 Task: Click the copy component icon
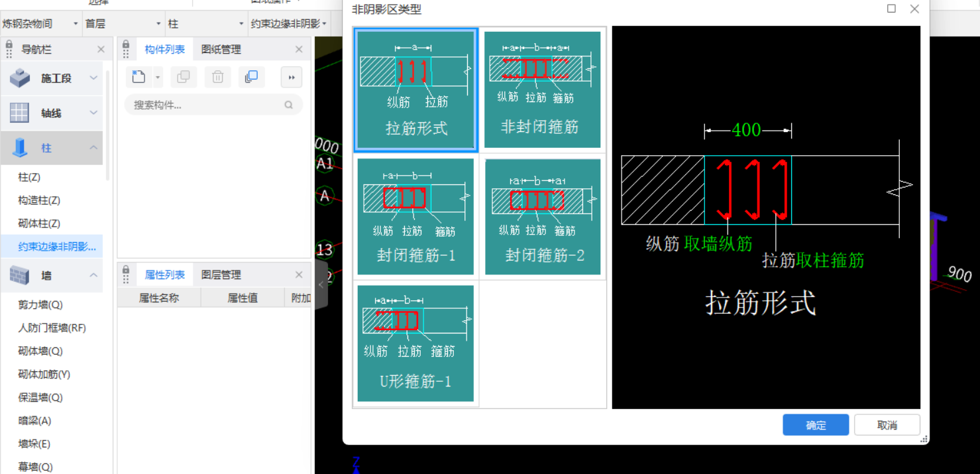point(184,77)
